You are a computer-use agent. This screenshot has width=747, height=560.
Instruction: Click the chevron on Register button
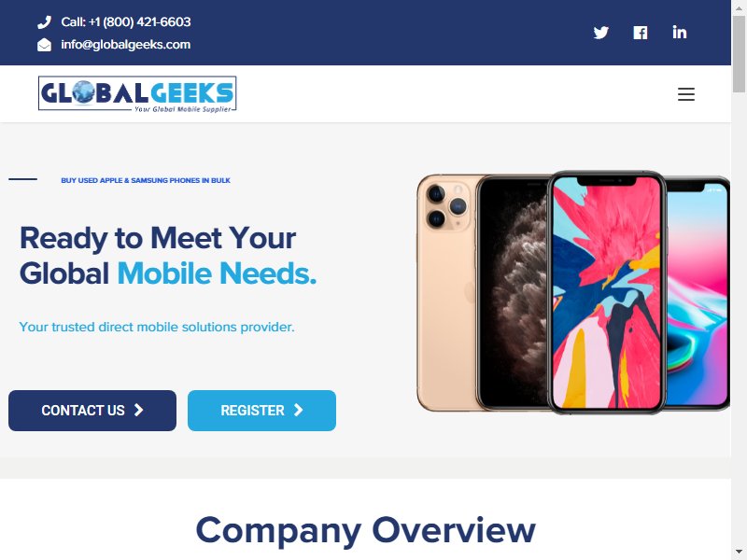[298, 410]
